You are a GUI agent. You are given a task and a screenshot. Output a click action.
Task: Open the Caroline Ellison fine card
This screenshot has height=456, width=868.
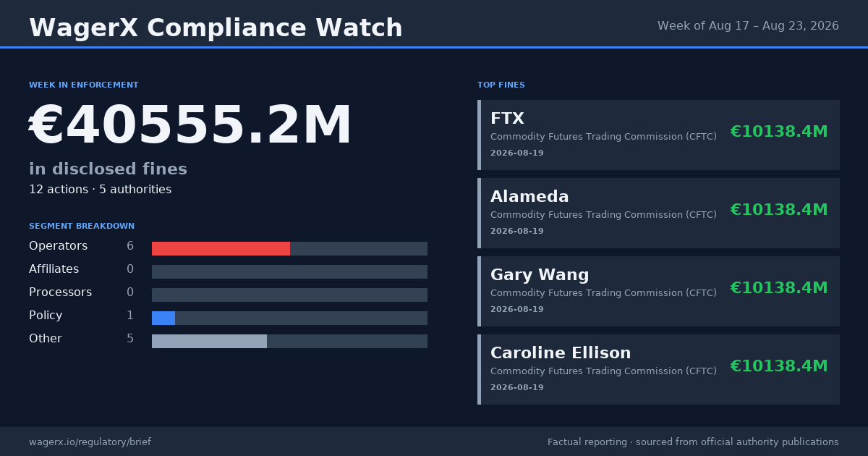(x=658, y=369)
